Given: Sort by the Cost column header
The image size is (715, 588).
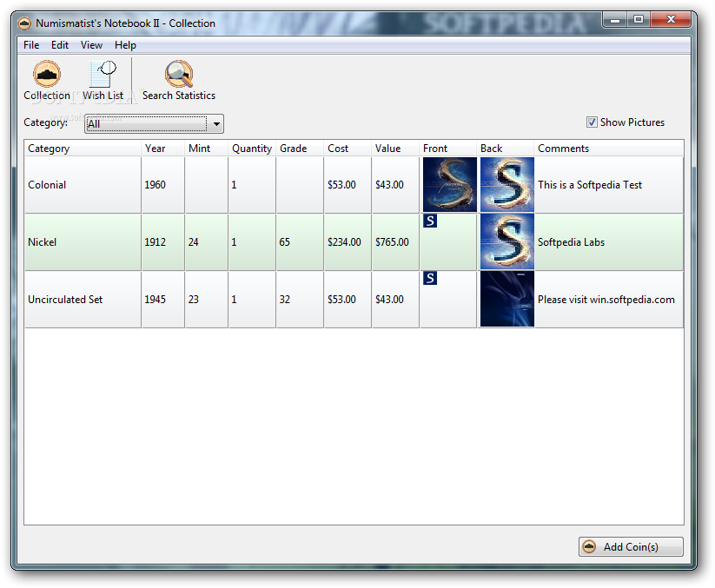Looking at the screenshot, I should (348, 149).
